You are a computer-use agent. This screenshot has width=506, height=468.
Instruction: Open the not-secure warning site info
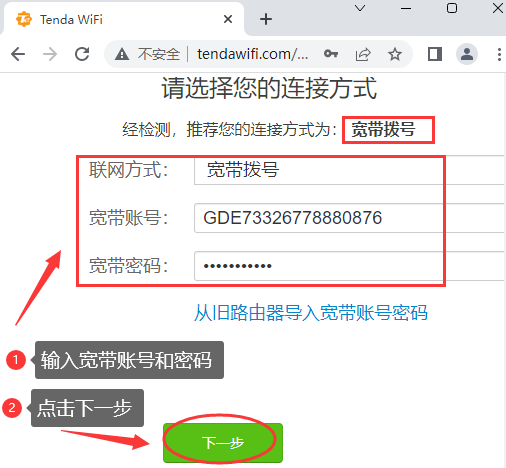[x=147, y=54]
